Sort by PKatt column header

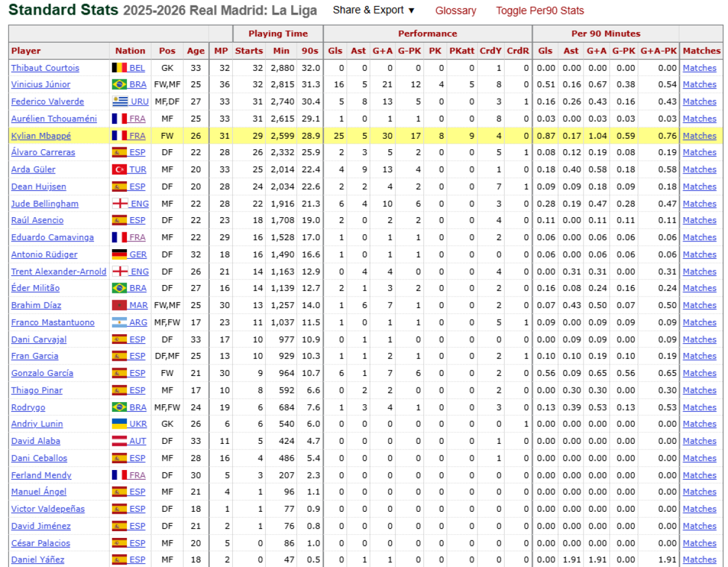pyautogui.click(x=462, y=51)
